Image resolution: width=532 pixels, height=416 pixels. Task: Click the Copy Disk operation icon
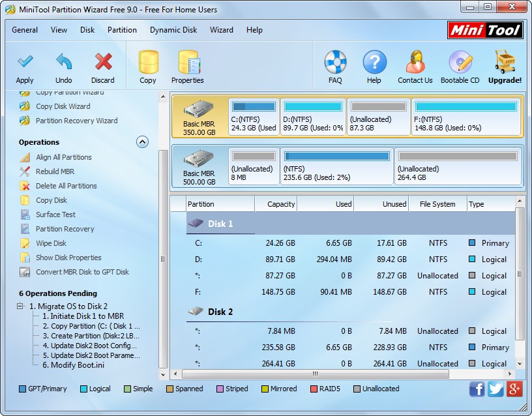coord(25,200)
